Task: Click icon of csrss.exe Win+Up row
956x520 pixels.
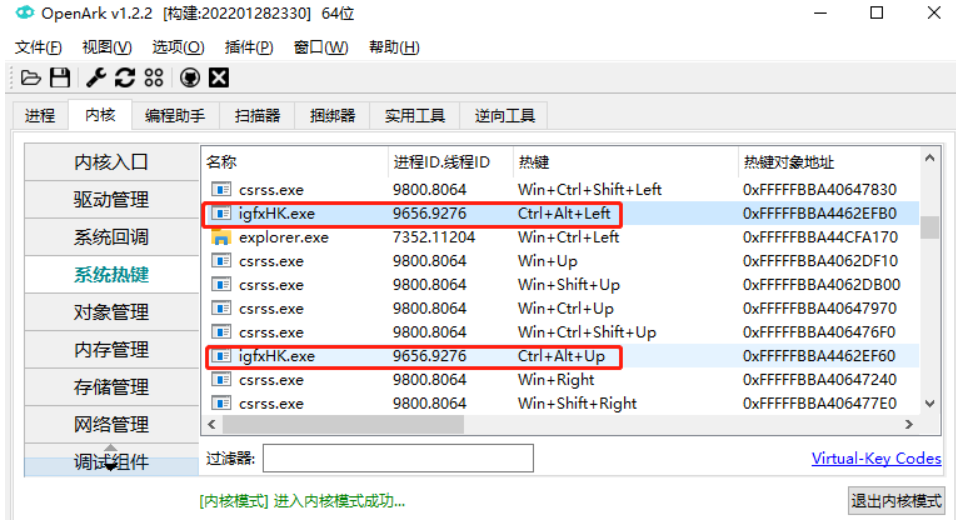Action: 221,261
